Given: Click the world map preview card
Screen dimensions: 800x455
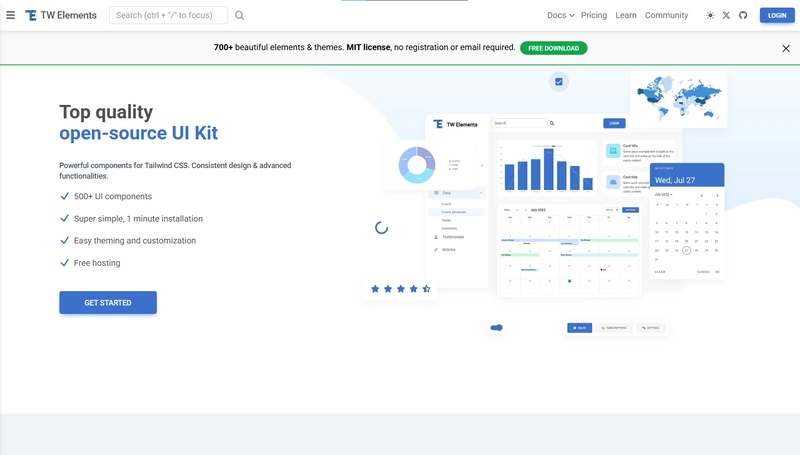Looking at the screenshot, I should 679,99.
